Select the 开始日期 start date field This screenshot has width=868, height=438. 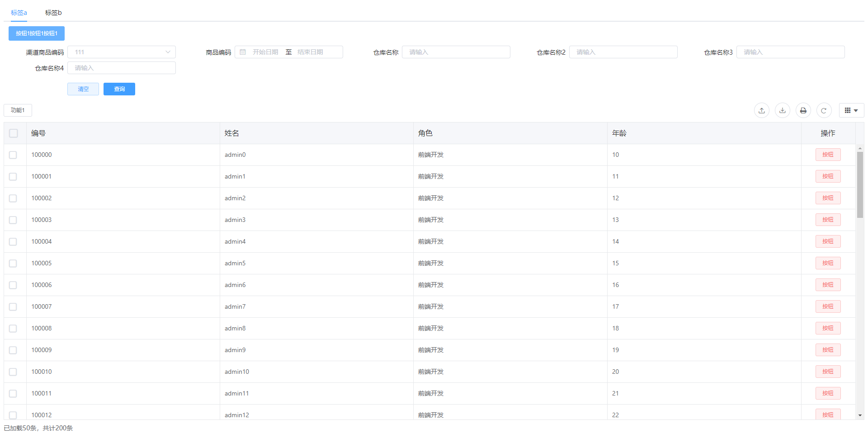pos(265,52)
